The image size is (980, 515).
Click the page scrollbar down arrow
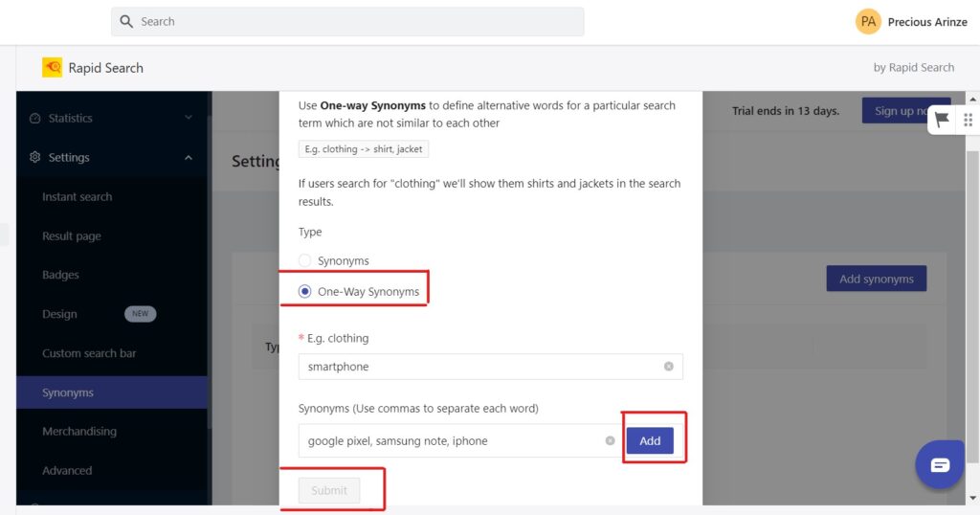coord(972,498)
